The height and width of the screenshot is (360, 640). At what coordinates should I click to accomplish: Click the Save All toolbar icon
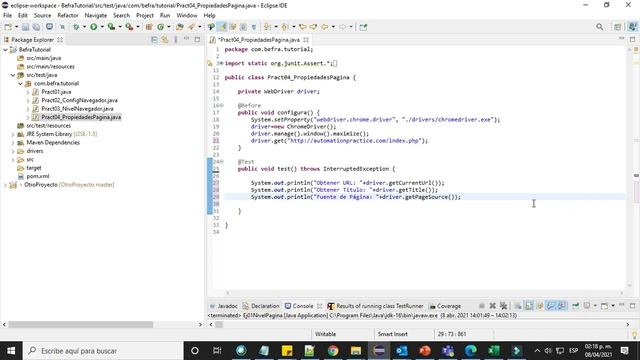coord(36,27)
